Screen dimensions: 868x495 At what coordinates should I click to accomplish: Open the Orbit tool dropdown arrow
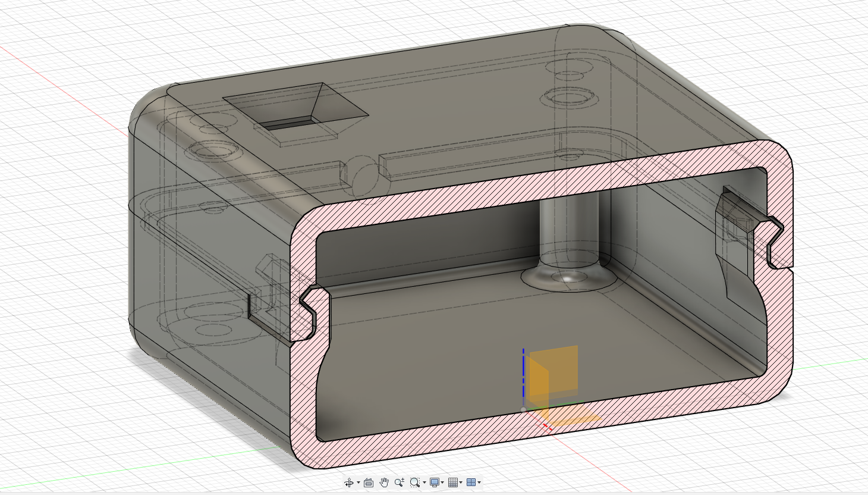pos(358,483)
